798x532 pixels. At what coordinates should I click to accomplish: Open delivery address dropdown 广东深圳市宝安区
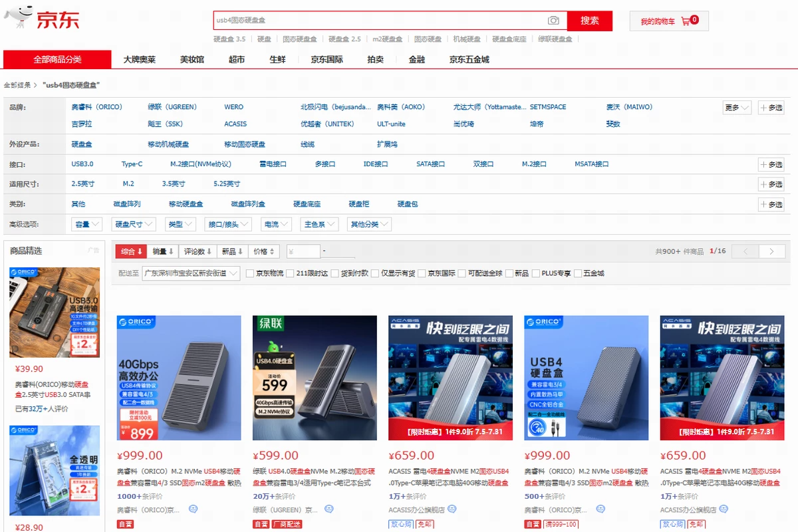191,273
